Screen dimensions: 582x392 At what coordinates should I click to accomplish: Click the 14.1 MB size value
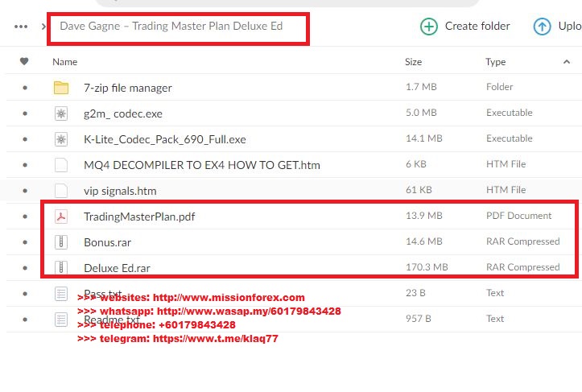[x=424, y=138]
